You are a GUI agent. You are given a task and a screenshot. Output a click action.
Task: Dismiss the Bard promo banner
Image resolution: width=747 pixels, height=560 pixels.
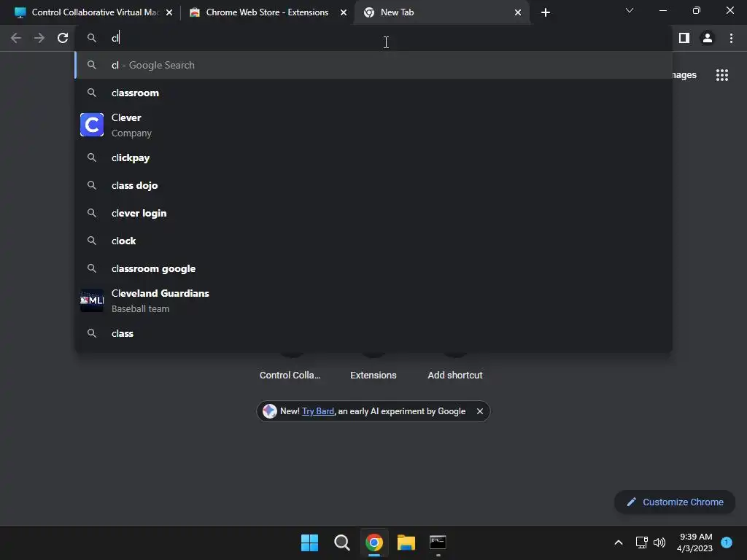point(480,411)
